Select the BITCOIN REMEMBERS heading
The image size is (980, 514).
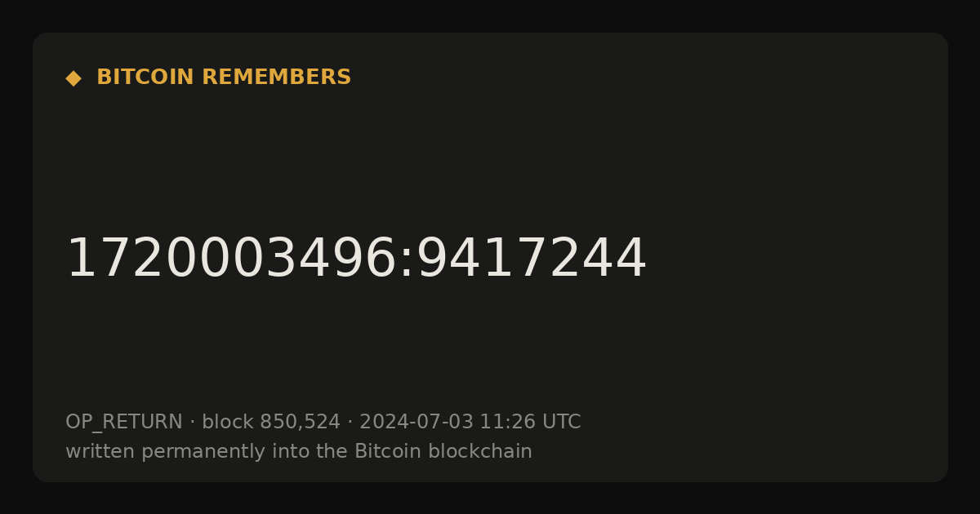(224, 78)
